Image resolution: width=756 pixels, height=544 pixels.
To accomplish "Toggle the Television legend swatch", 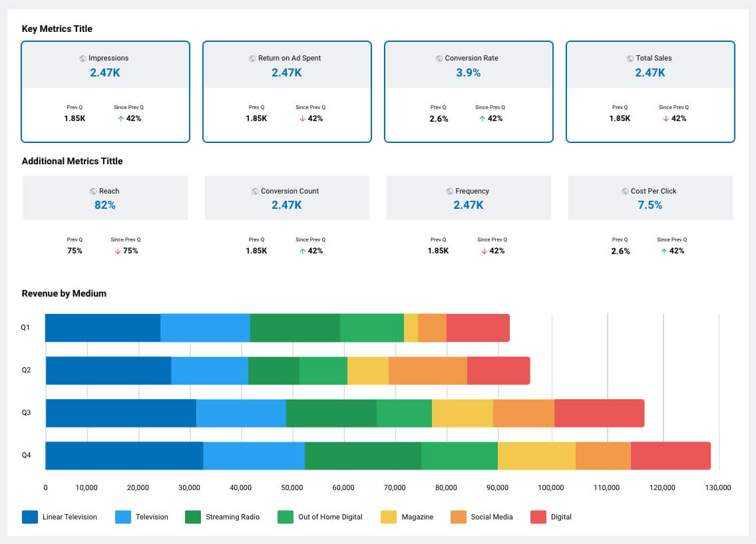I will pos(123,517).
